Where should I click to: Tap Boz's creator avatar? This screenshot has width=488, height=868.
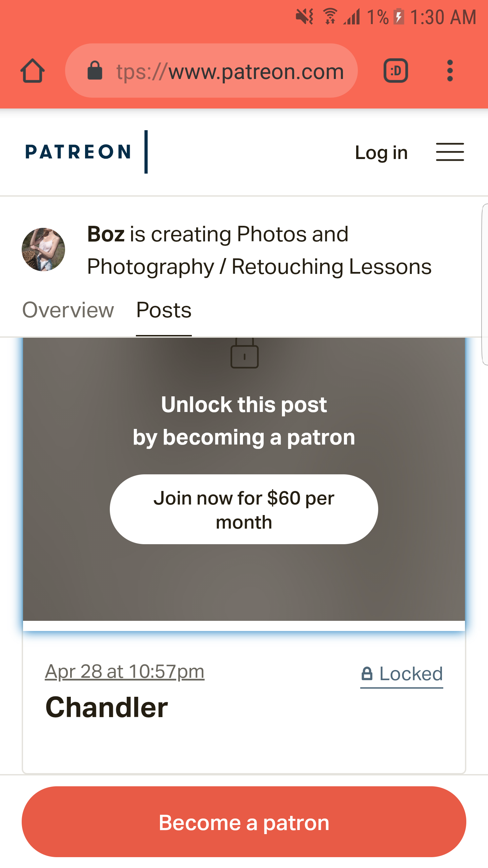coord(43,250)
